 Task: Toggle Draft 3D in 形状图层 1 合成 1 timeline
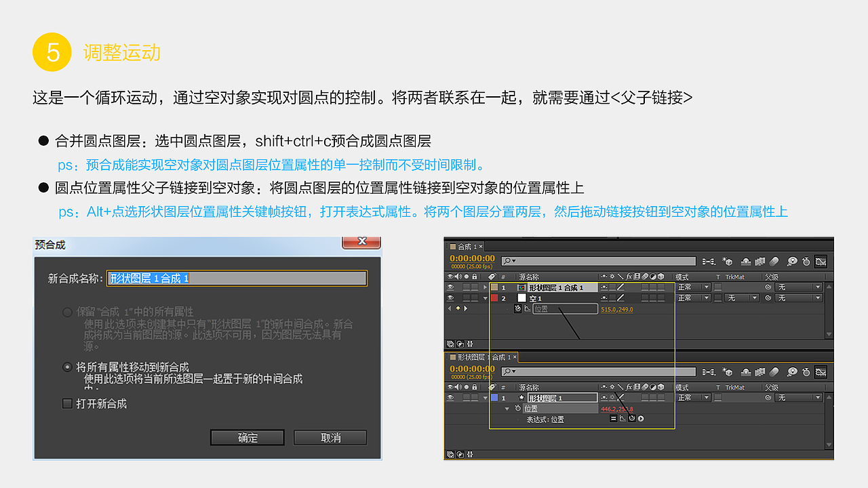tap(728, 372)
